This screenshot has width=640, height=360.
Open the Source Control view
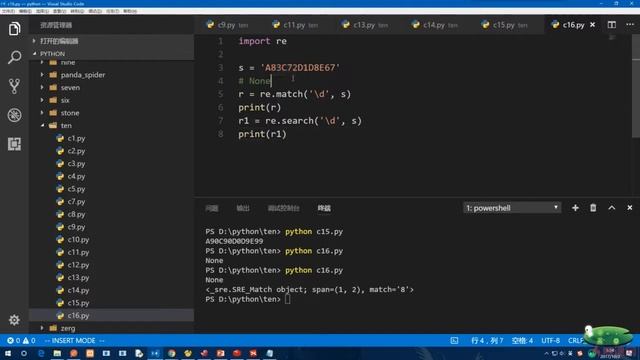tap(14, 86)
